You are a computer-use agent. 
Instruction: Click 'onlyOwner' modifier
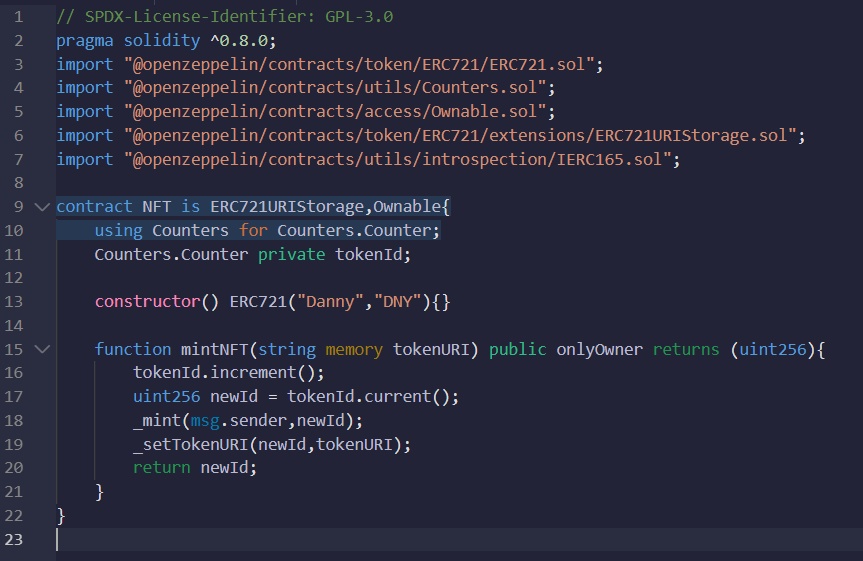click(599, 350)
